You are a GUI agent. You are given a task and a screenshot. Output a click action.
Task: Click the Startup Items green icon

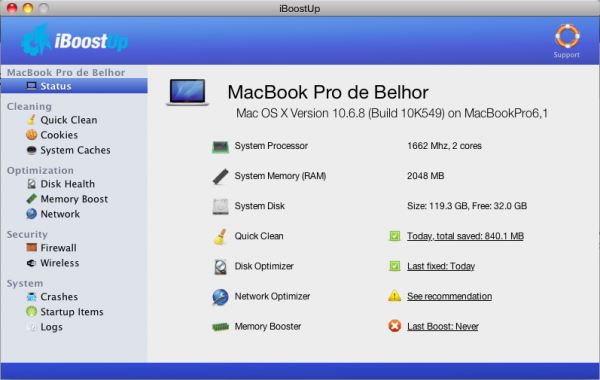(x=31, y=312)
